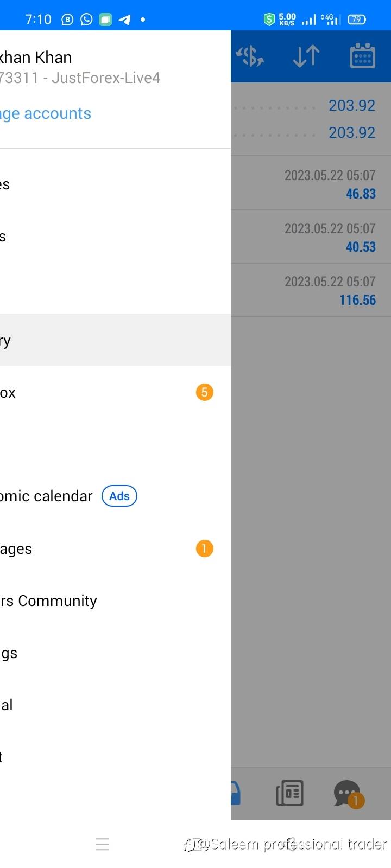
Task: Tap the up-down arrows sort icon
Action: pyautogui.click(x=306, y=56)
